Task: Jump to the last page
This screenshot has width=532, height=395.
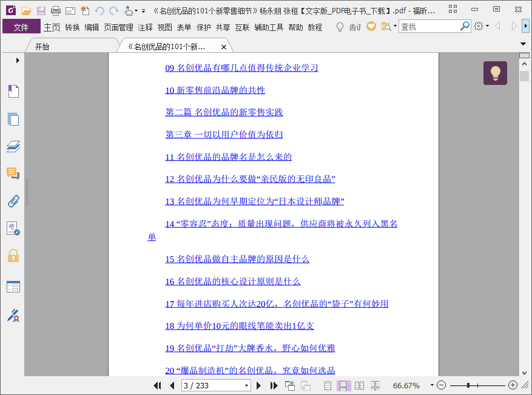Action: [x=274, y=385]
